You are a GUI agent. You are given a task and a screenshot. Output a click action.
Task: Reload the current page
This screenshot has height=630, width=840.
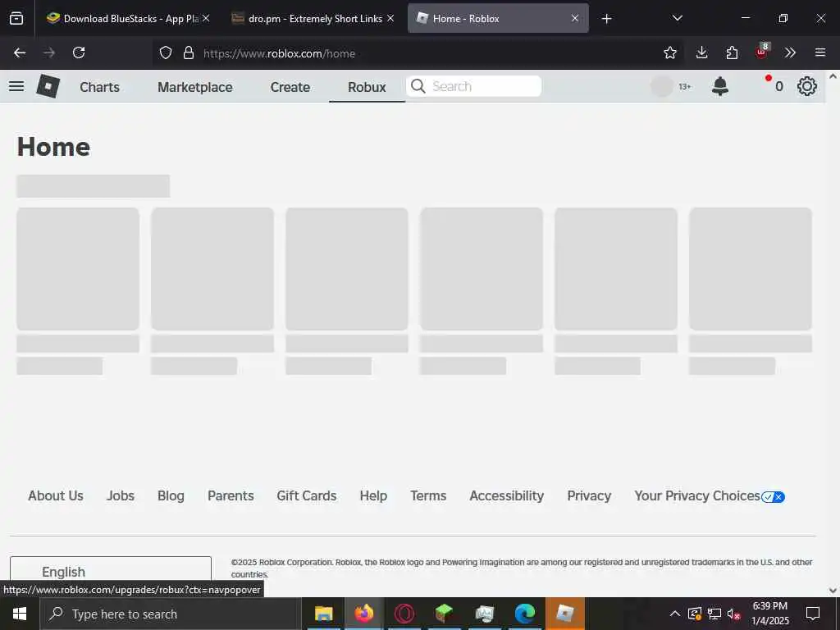click(x=79, y=52)
